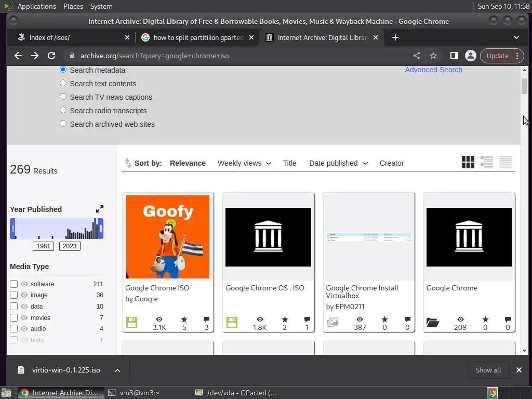Open the System menu
532x399 pixels.
coord(101,6)
